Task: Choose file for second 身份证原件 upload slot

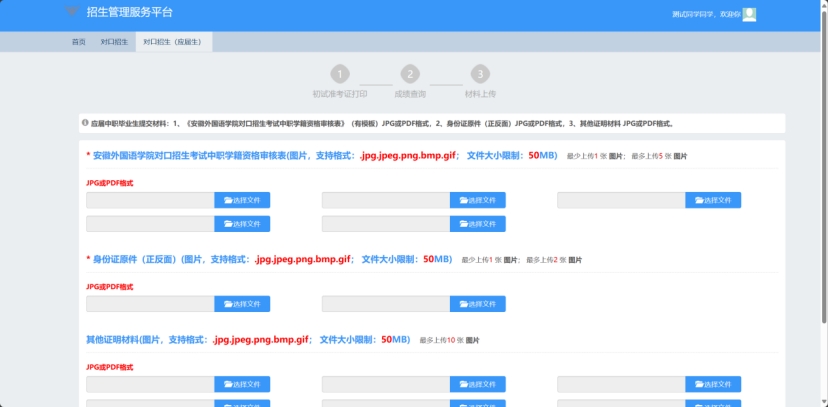Action: [x=477, y=304]
